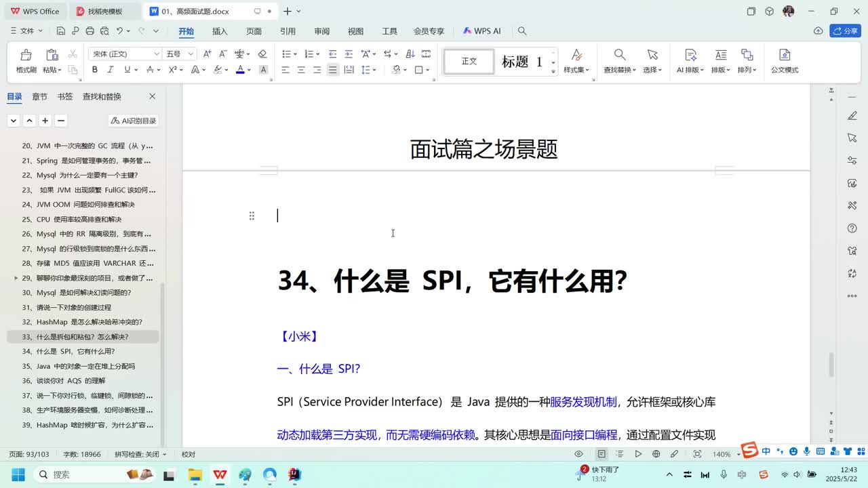Open the 书签 tab in navigation pane
868x488 pixels.
pos(65,97)
